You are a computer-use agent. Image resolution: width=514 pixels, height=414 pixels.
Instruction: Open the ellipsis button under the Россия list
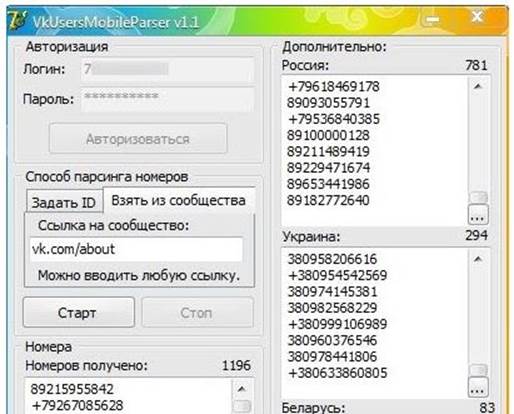pos(478,214)
